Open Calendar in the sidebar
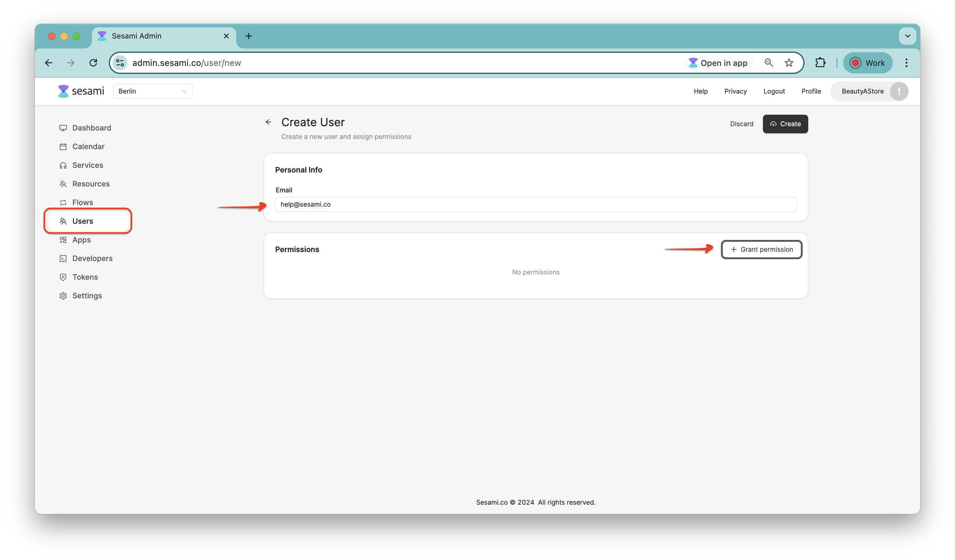This screenshot has width=955, height=560. pos(82,146)
